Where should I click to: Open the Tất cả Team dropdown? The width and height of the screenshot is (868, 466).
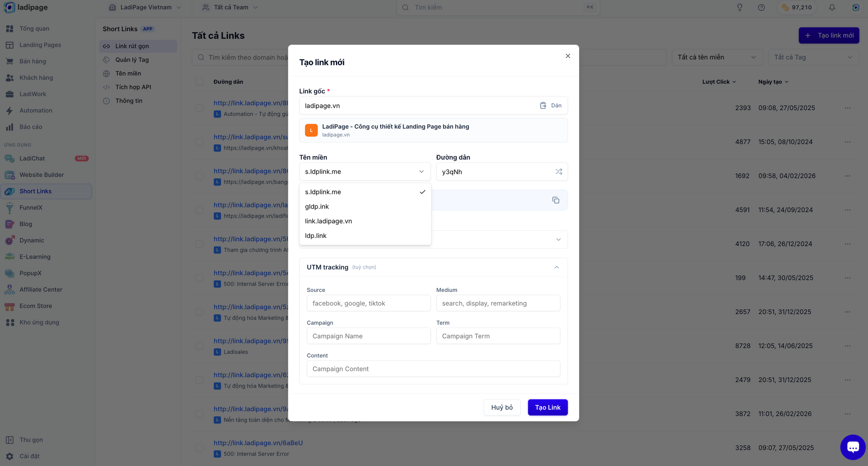231,7
